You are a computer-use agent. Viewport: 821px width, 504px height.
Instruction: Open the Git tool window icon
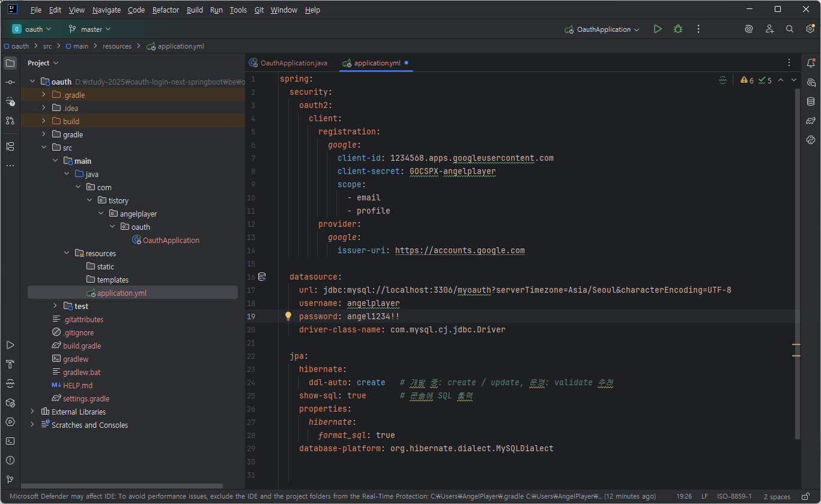(10, 479)
